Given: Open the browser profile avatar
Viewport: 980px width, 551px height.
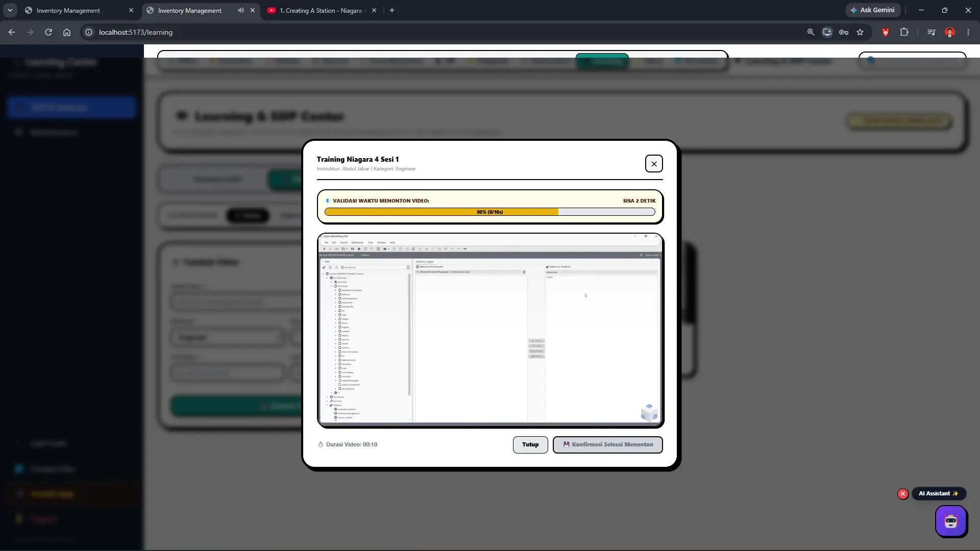Looking at the screenshot, I should coord(950,32).
